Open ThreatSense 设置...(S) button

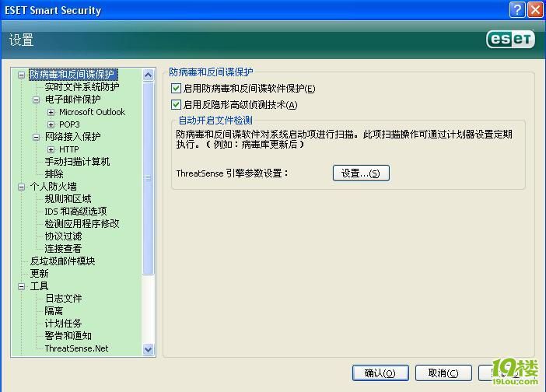point(361,173)
